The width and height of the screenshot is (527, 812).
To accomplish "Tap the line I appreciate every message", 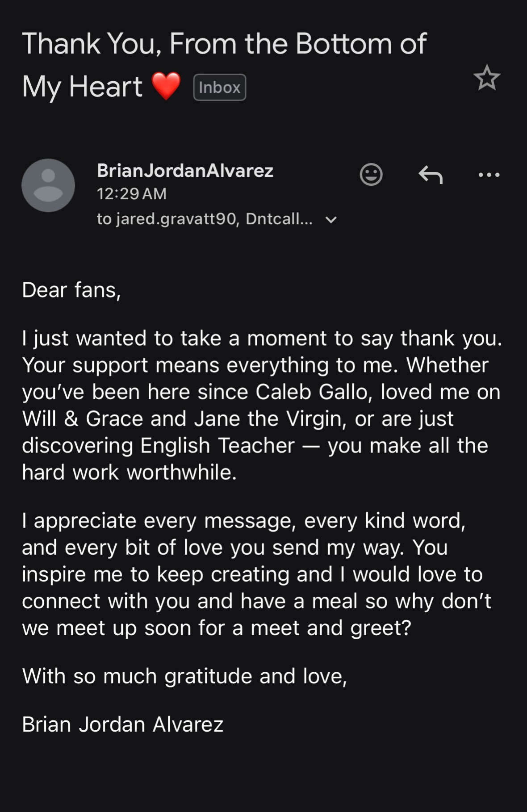I will tap(244, 521).
